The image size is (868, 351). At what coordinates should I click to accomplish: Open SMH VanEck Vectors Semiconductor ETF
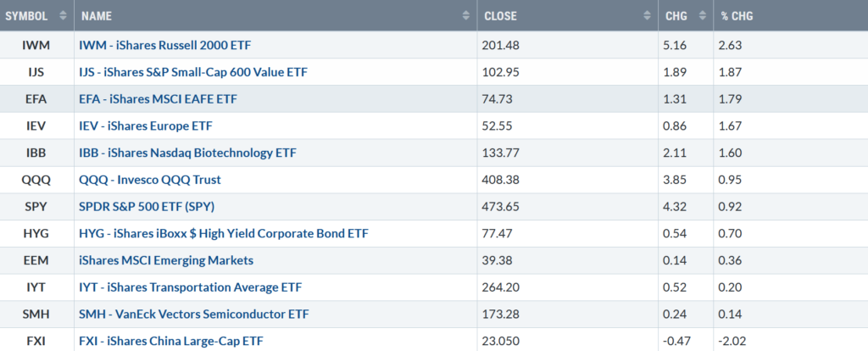(195, 315)
